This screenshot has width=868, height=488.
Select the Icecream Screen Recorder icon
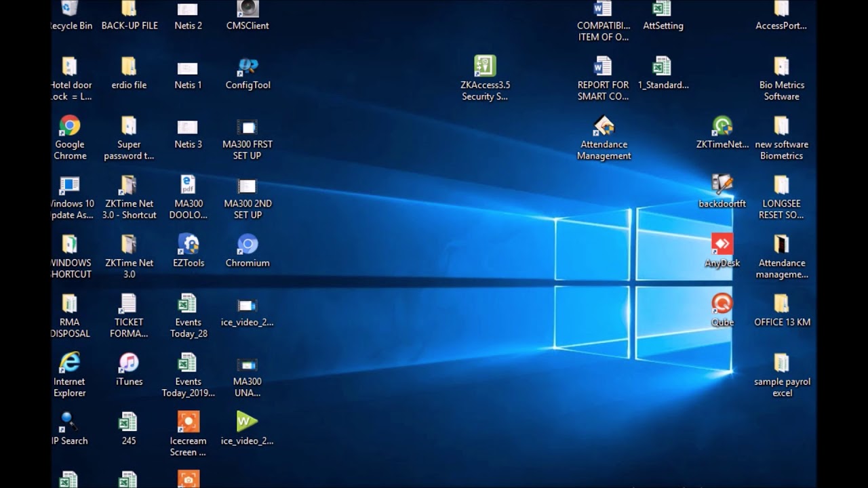188,434
